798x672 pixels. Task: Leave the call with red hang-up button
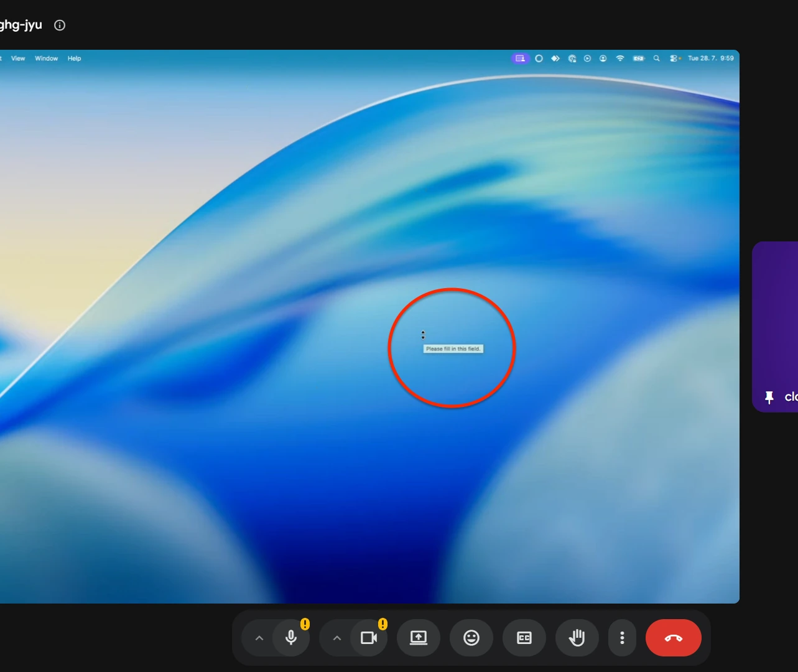pos(674,638)
